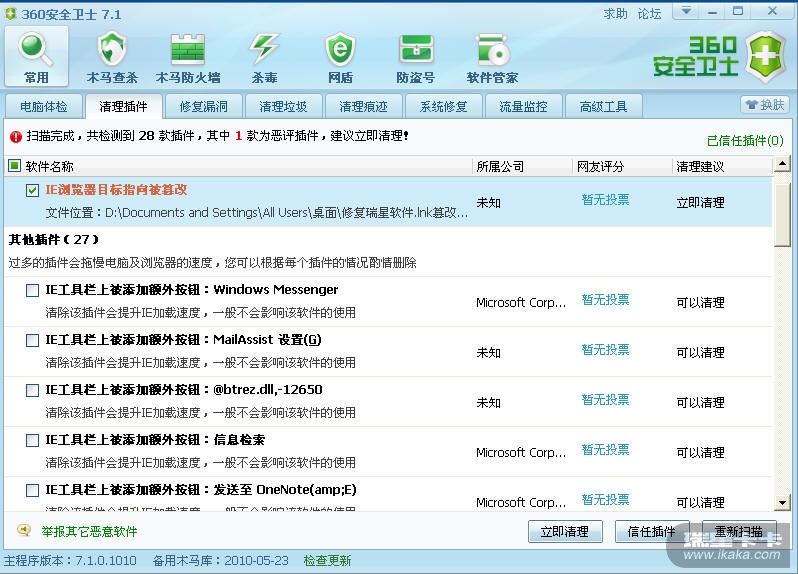Screen dimensions: 798x574
Task: Open 木马防火墙 firewall icon
Action: [188, 56]
